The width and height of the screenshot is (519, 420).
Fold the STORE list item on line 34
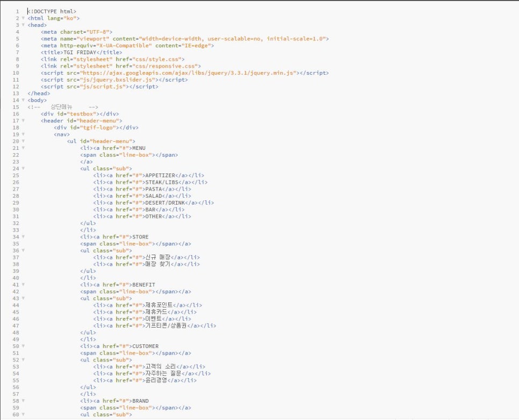(23, 237)
